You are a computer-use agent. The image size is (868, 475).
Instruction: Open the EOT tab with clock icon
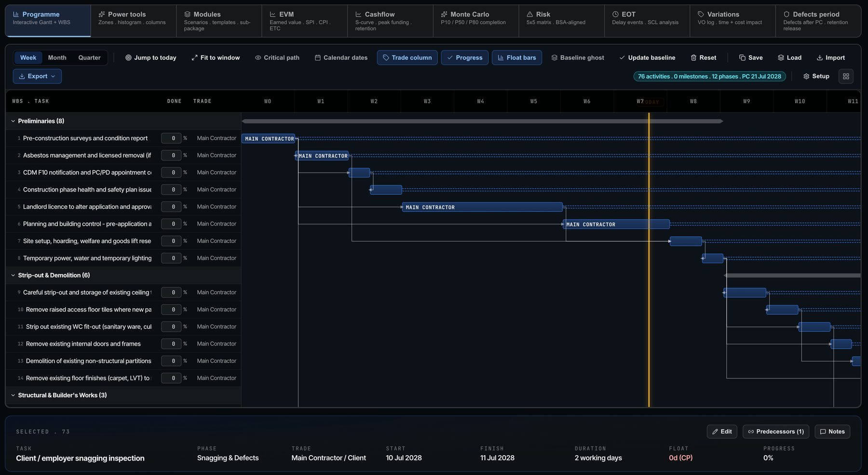647,21
